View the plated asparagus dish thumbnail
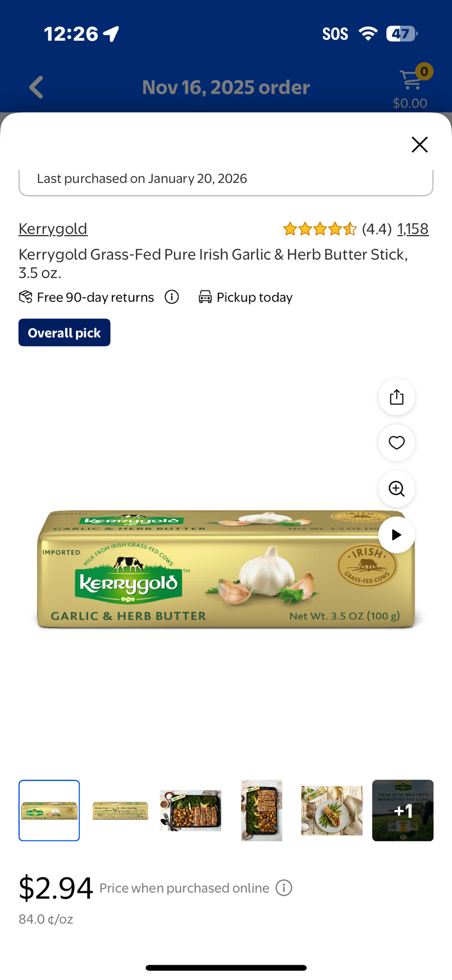 (x=332, y=810)
